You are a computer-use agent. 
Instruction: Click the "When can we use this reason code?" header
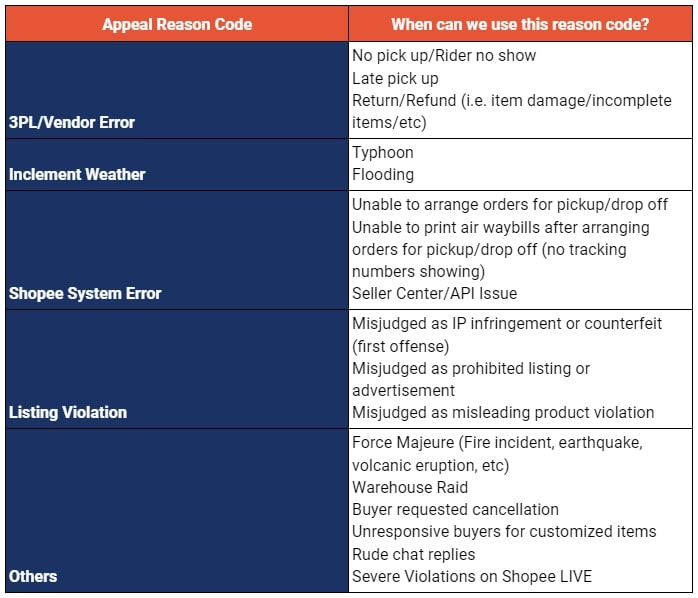(520, 24)
